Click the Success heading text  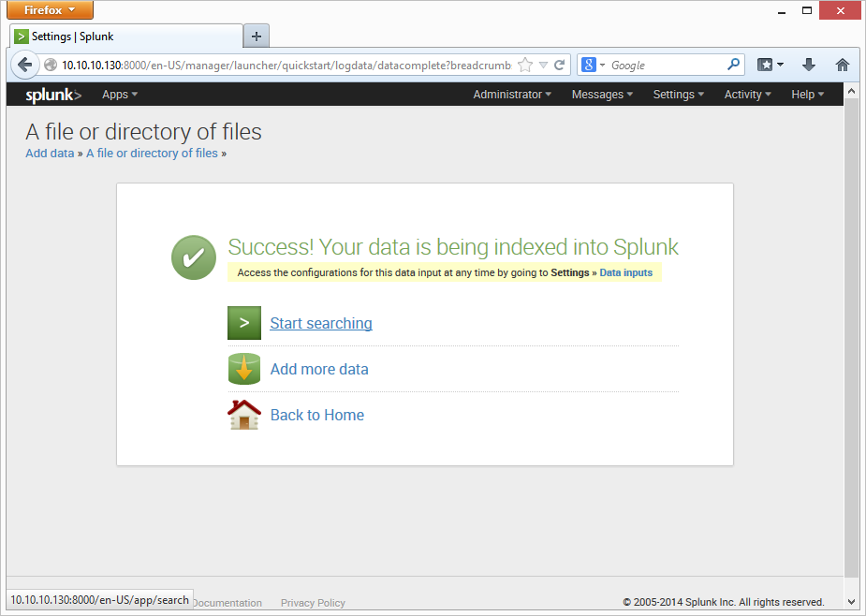coord(453,247)
